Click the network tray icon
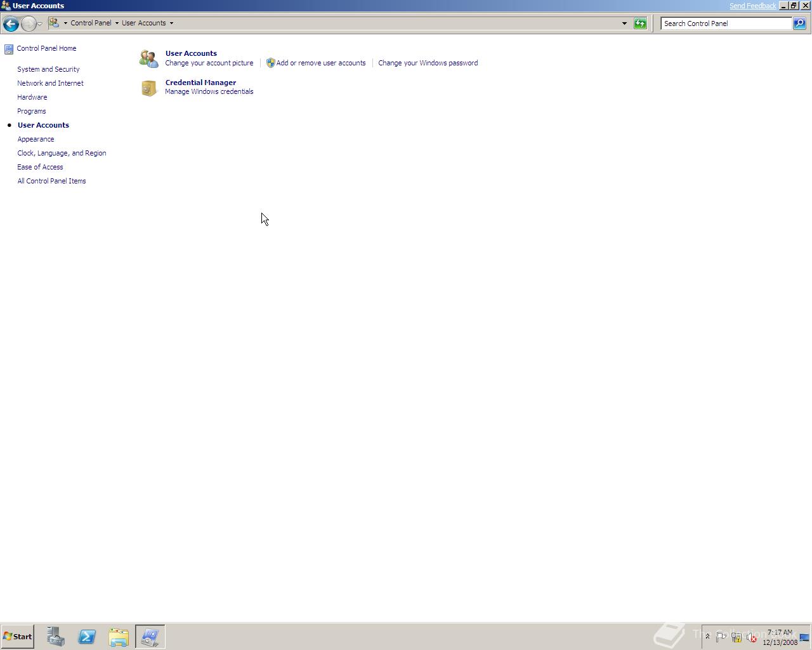 737,637
